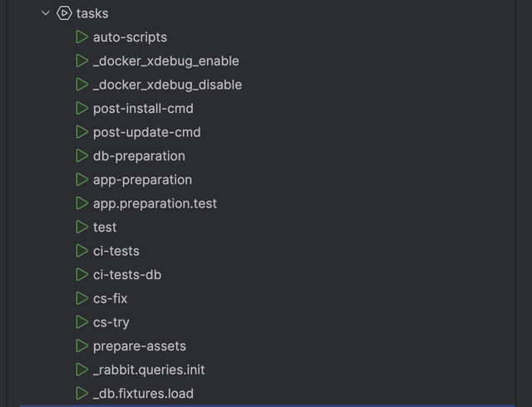Click run icon beside _docker_xdebug_enable

point(81,61)
